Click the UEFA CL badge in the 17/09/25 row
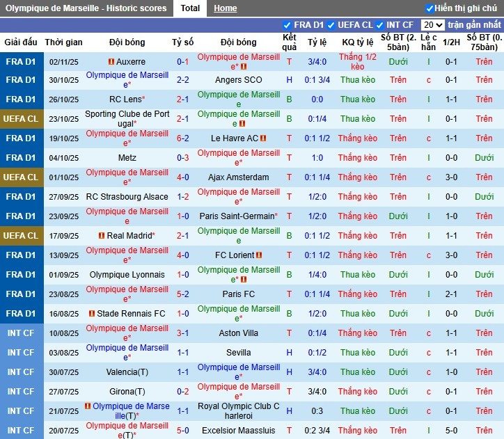The image size is (504, 439). click(21, 236)
